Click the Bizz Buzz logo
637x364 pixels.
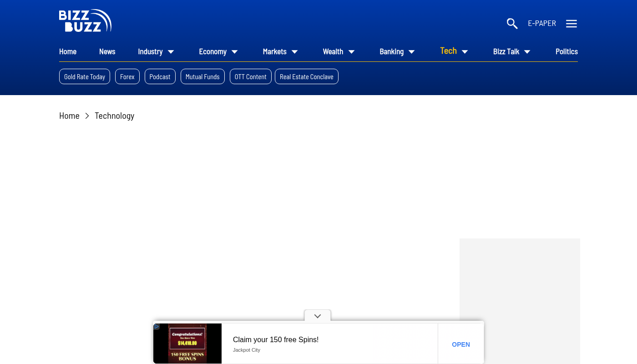(x=85, y=21)
